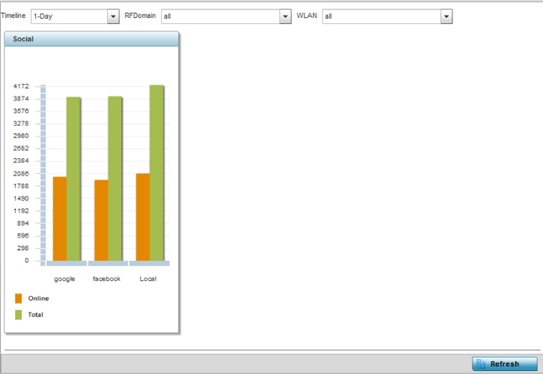543x374 pixels.
Task: Click the Local green Total bar
Action: pos(157,173)
